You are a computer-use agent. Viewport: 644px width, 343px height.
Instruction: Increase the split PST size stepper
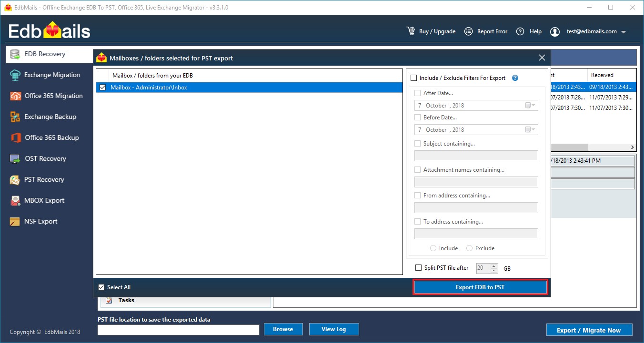coord(494,266)
